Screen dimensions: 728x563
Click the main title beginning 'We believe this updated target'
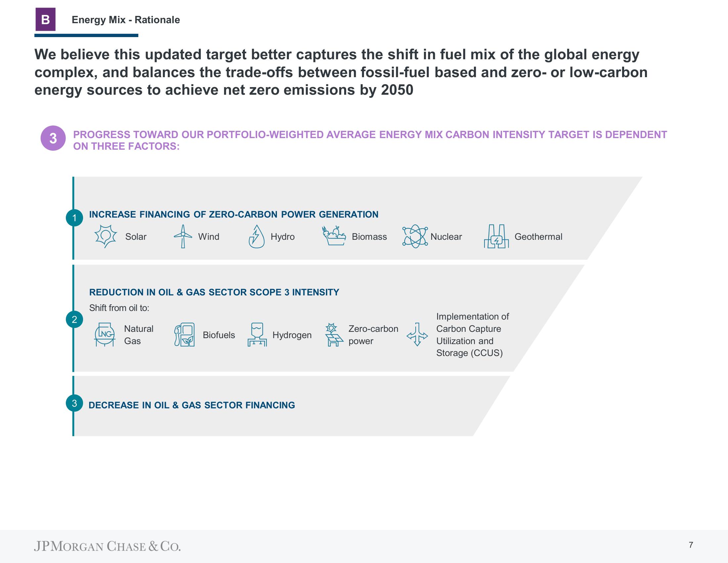[341, 72]
